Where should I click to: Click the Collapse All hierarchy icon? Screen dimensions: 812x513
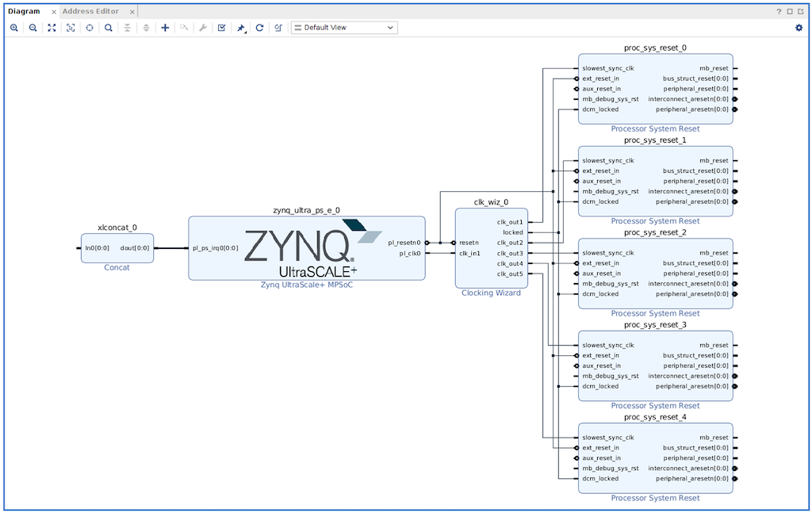(128, 28)
